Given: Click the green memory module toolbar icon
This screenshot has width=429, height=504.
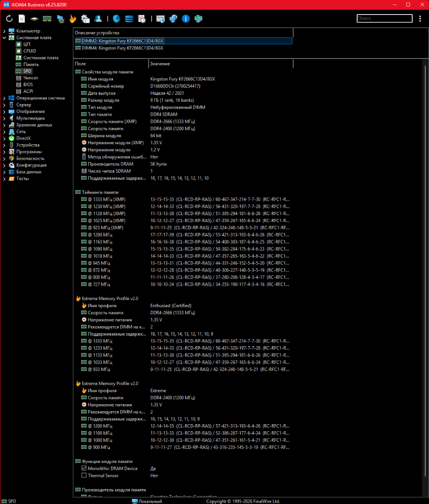Looking at the screenshot, I should [x=47, y=19].
